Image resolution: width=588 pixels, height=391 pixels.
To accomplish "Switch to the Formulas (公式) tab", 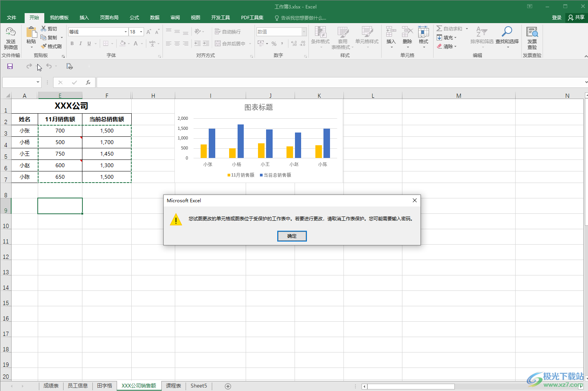I will pyautogui.click(x=134, y=18).
